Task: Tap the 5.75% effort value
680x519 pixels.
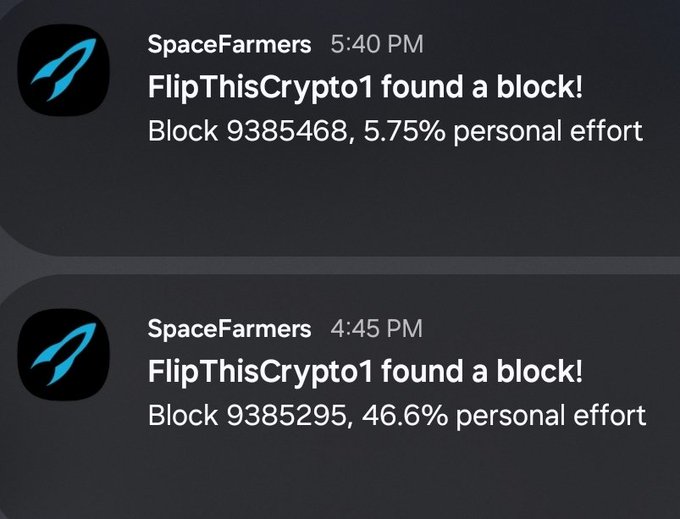Action: coord(404,131)
